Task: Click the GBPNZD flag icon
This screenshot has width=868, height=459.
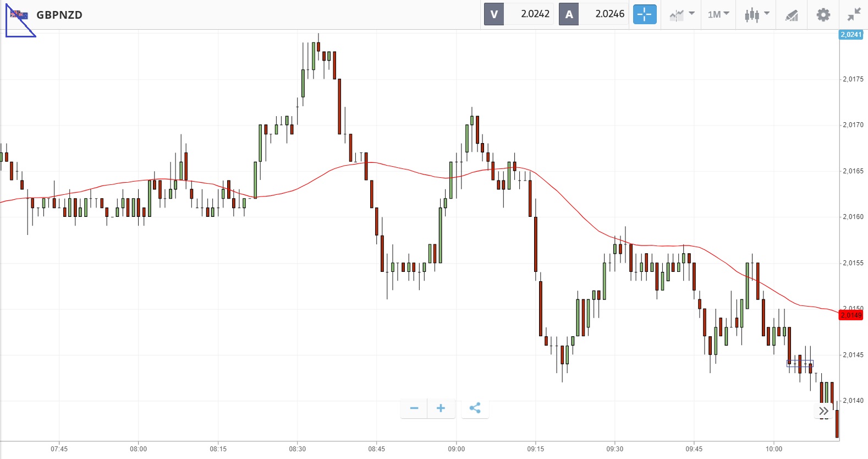Action: [19, 15]
